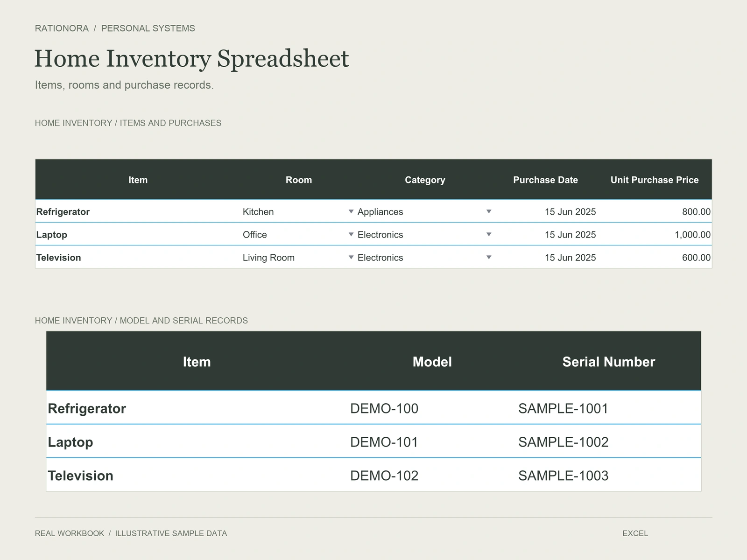Expand the Category dropdown in Laptop row
This screenshot has height=560, width=747.
coord(489,235)
